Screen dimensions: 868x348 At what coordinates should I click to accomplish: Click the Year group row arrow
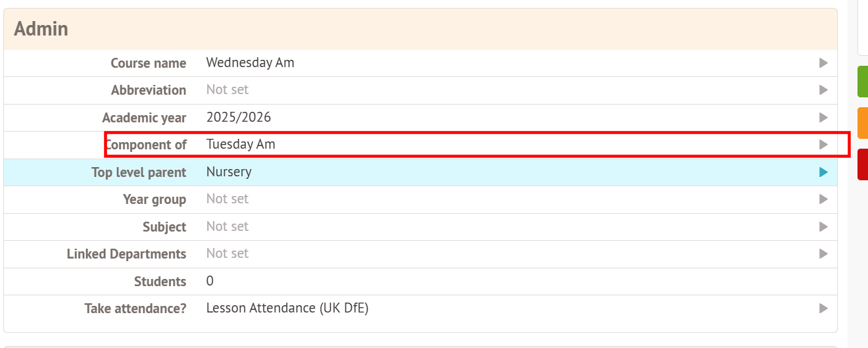click(x=823, y=199)
